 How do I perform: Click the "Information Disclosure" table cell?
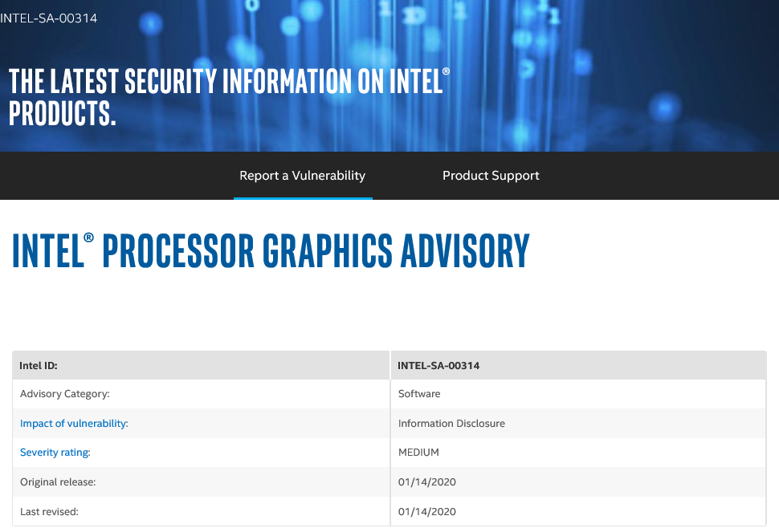[x=451, y=423]
